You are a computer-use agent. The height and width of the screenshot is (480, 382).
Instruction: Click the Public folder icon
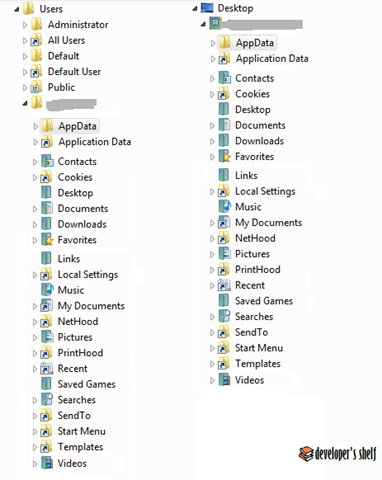click(x=36, y=87)
